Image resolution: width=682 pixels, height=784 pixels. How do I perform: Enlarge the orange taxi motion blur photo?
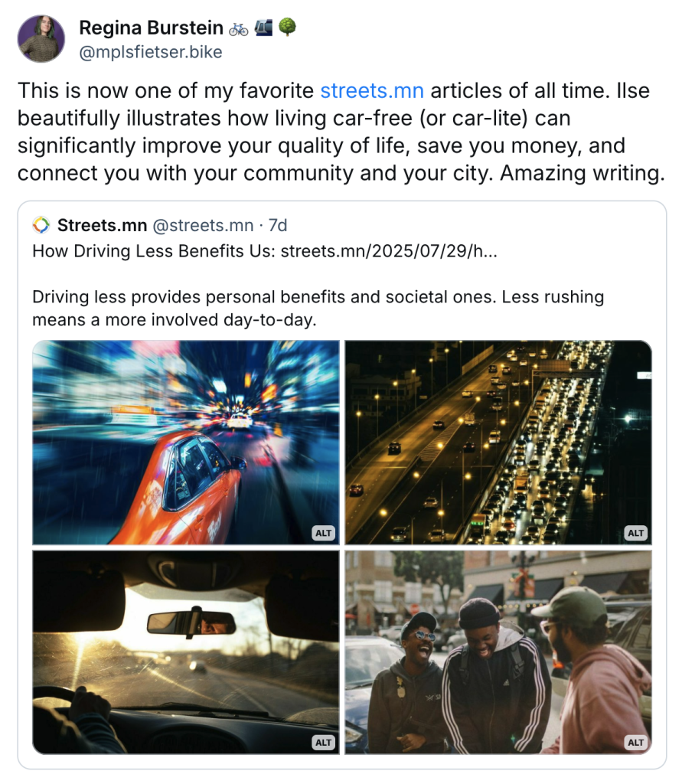186,443
